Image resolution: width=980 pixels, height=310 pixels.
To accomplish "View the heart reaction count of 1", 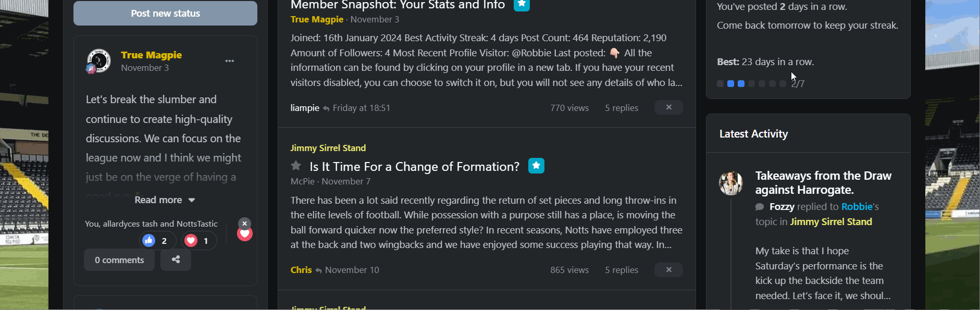I will (199, 240).
